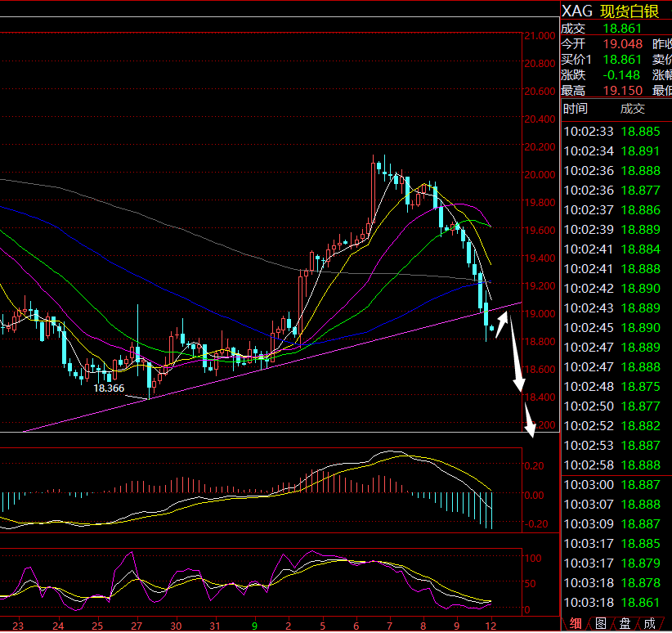Viewport: 672px width, 633px height.
Task: Click the XAG 现货白银 instrument title
Action: tap(610, 11)
